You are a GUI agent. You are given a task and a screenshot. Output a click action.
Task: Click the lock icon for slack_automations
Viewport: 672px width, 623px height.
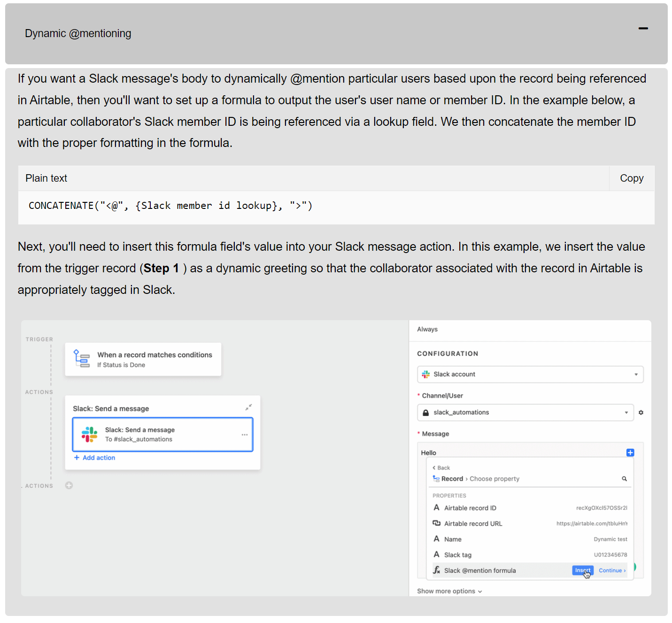pyautogui.click(x=426, y=413)
